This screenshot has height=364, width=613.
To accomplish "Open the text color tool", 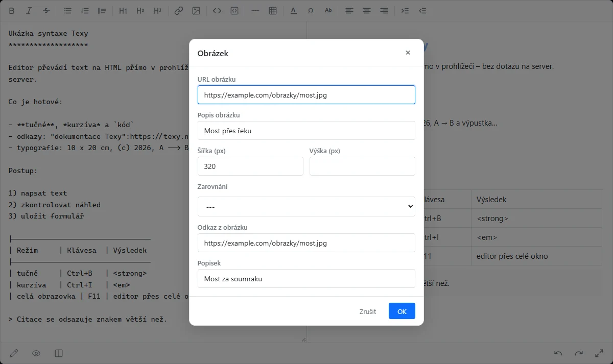I will tap(293, 10).
